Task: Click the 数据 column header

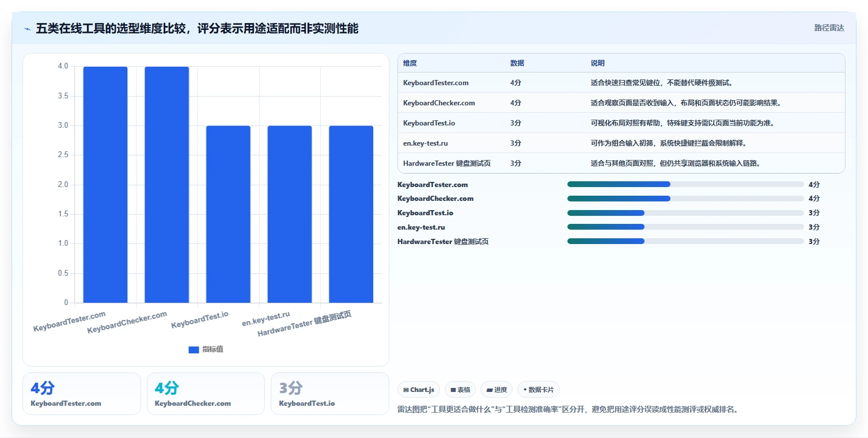Action: coord(517,63)
